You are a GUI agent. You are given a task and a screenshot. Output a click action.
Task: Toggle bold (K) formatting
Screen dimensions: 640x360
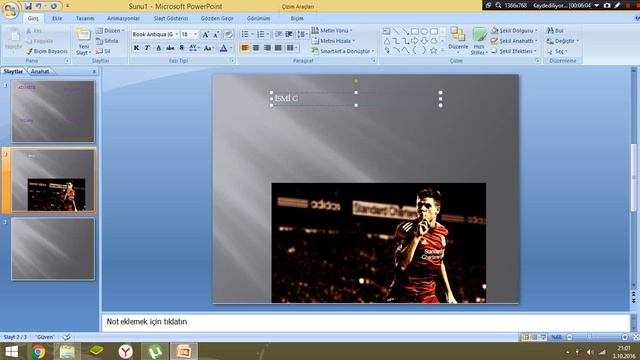[136, 48]
